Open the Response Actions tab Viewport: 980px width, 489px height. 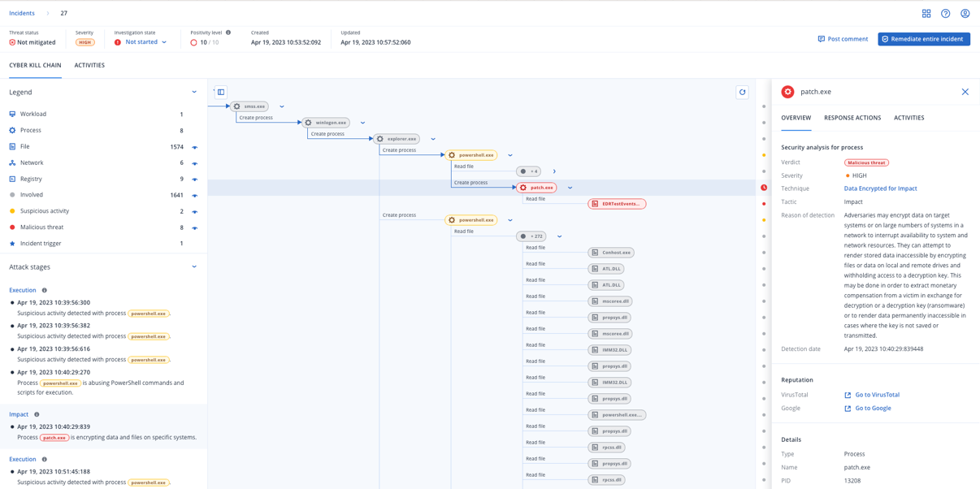point(852,118)
